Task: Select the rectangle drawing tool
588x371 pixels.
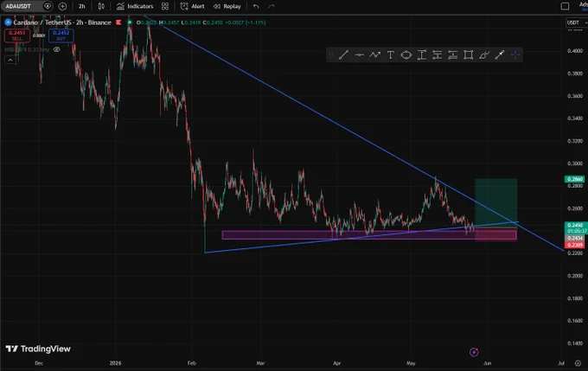Action: pyautogui.click(x=469, y=55)
